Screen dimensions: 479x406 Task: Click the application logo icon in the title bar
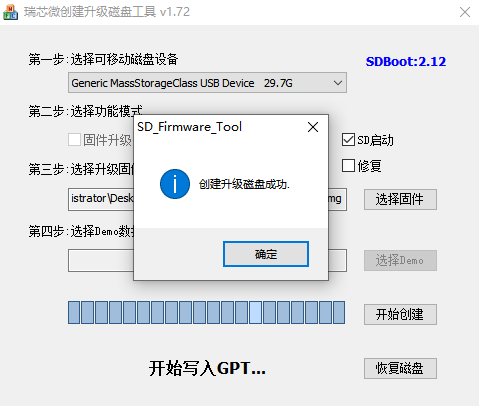pyautogui.click(x=10, y=12)
